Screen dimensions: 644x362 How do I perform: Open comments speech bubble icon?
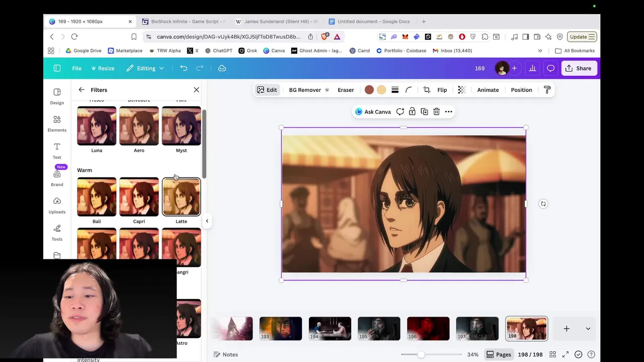pos(550,68)
